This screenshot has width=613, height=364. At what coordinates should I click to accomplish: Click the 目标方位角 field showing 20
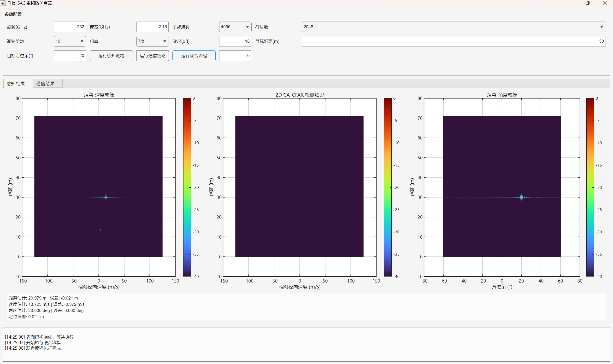coord(70,56)
